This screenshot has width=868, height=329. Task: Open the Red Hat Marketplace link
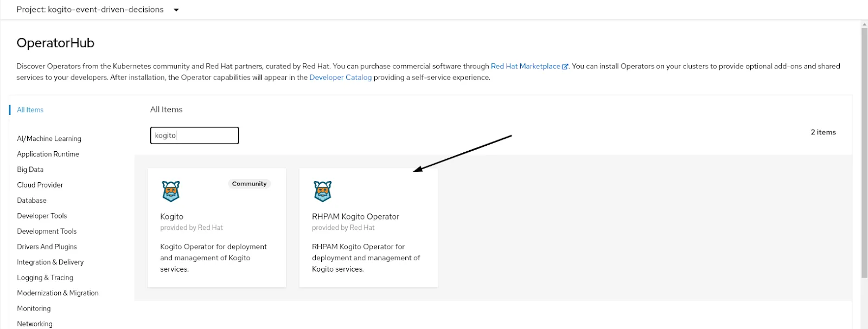pos(525,66)
